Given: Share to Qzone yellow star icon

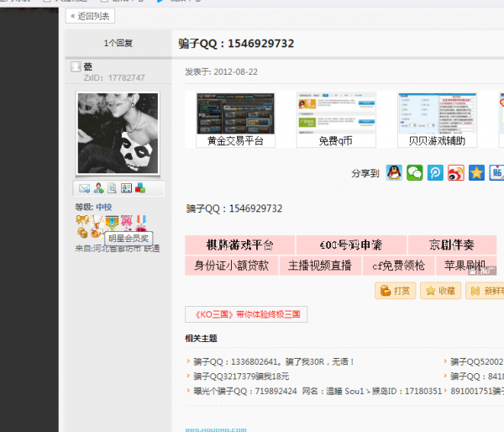Looking at the screenshot, I should tap(476, 173).
